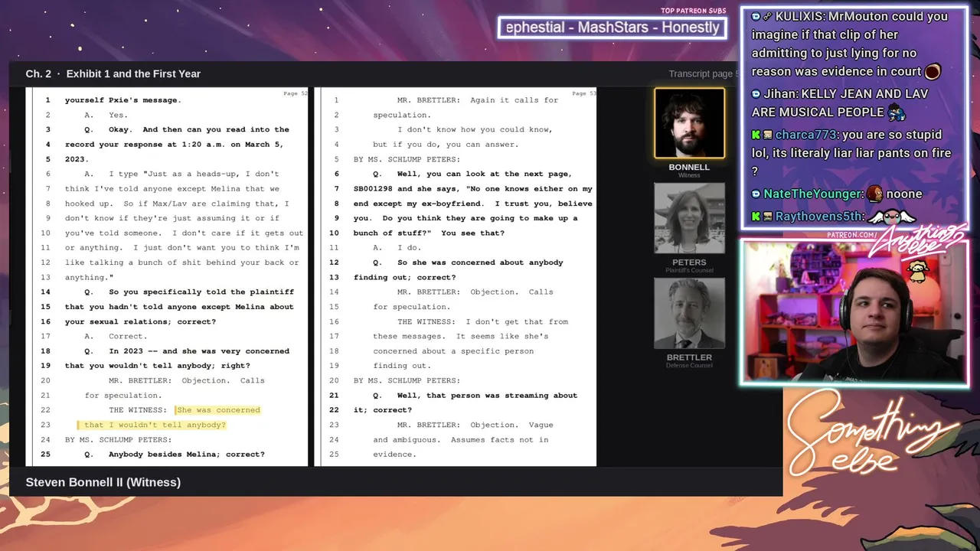
Task: Click the line "THE WITNESS: I don't get that from"
Action: pyautogui.click(x=482, y=321)
